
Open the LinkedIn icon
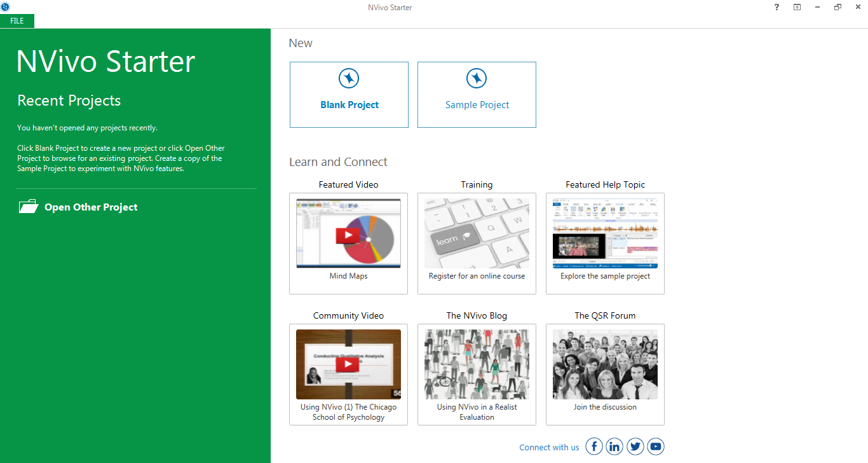pyautogui.click(x=614, y=446)
